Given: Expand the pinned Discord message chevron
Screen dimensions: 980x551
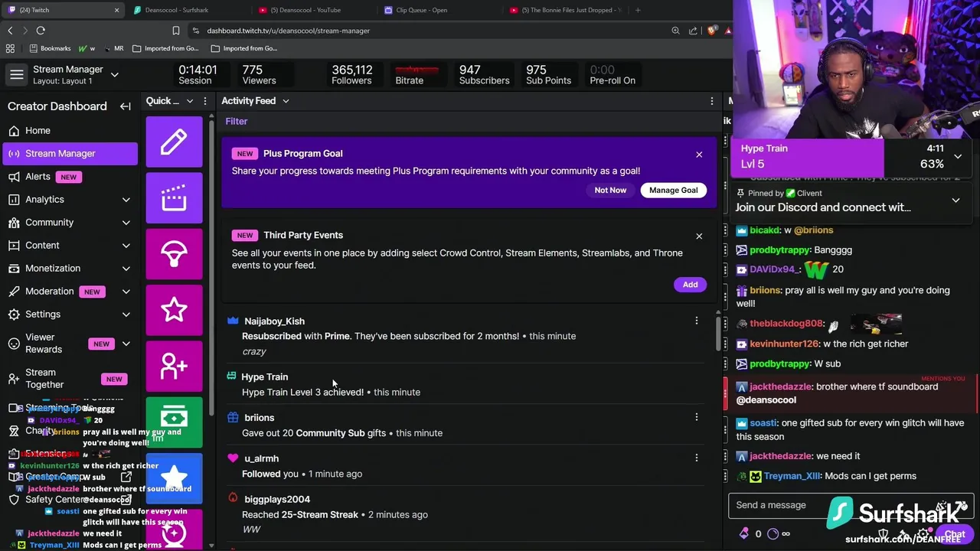Looking at the screenshot, I should [955, 201].
